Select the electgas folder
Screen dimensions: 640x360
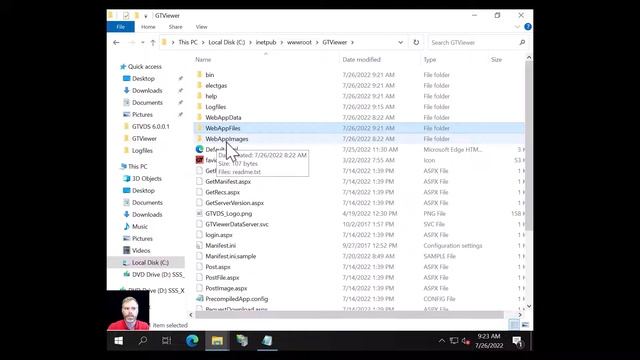click(216, 86)
